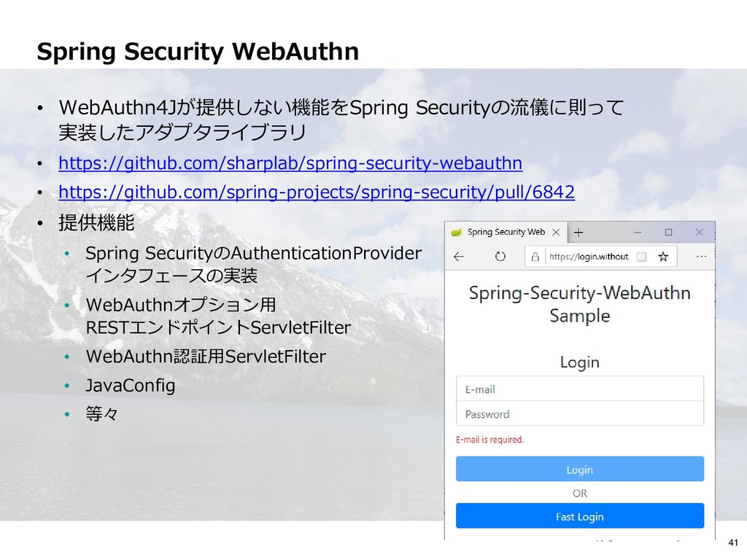Open reading view book icon
The width and height of the screenshot is (747, 560).
[642, 257]
